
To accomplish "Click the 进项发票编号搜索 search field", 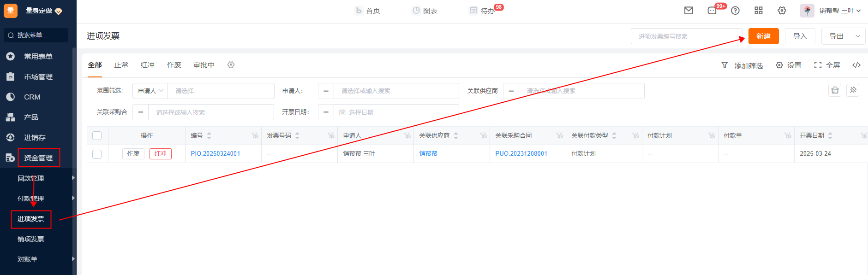I will coord(687,36).
